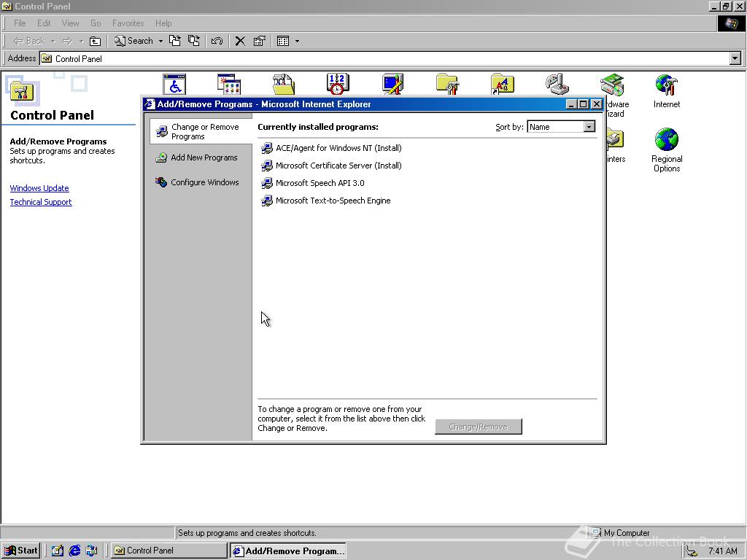Click the system tray icon beside clock
Screen dimensions: 747x560
tap(692, 551)
